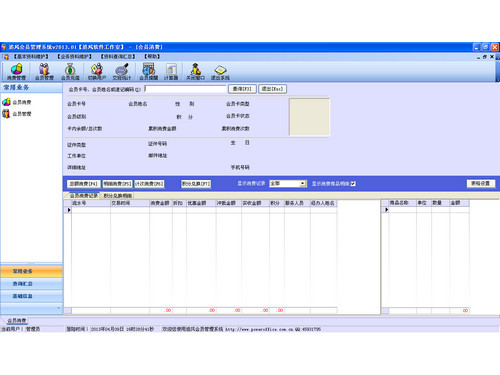Screen dimensions: 500x375
Task: Click the 冲抵金额 column header
Action: [x=229, y=203]
